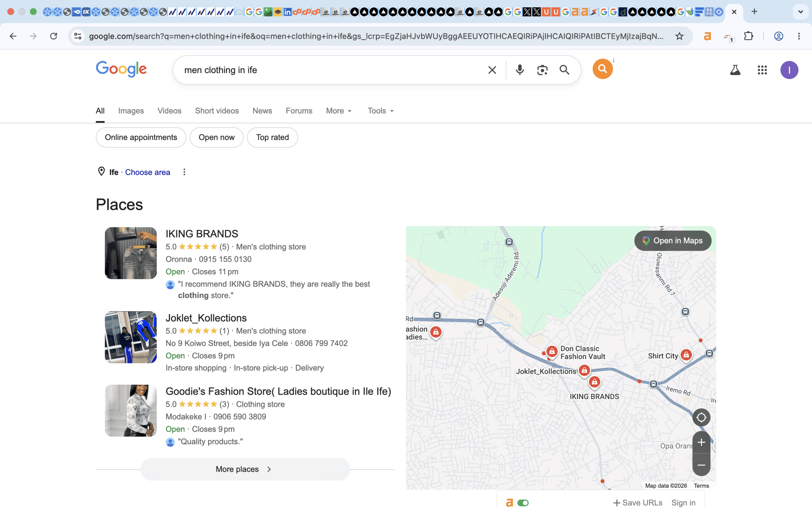Open Google account avatar 'I'
This screenshot has height=508, width=812.
click(x=789, y=70)
